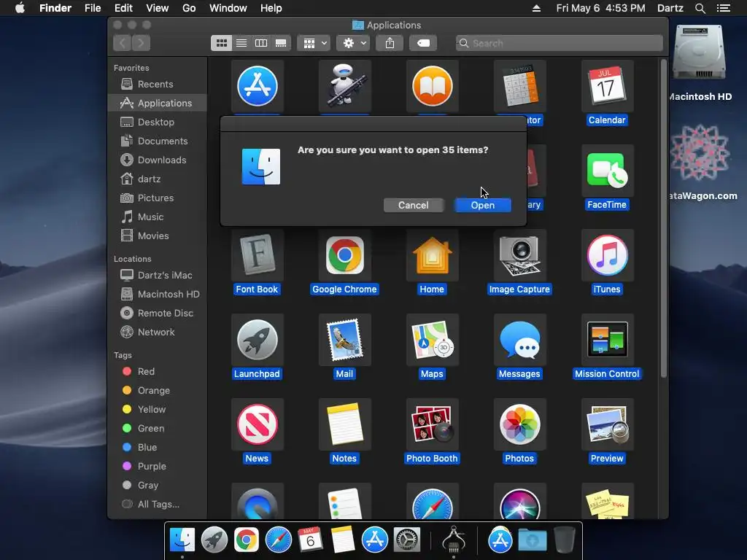Click the Finder window vertical scrollbar

coord(663,219)
